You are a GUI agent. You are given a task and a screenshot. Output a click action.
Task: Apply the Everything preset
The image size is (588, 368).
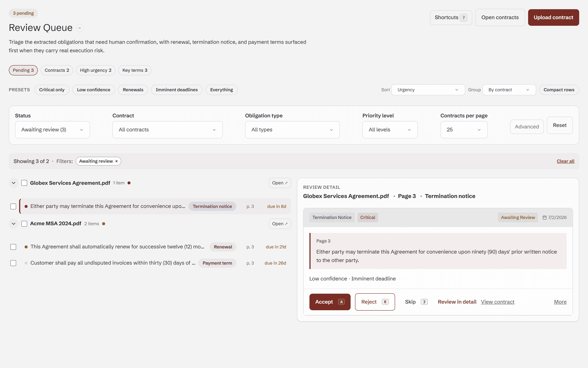tap(221, 90)
